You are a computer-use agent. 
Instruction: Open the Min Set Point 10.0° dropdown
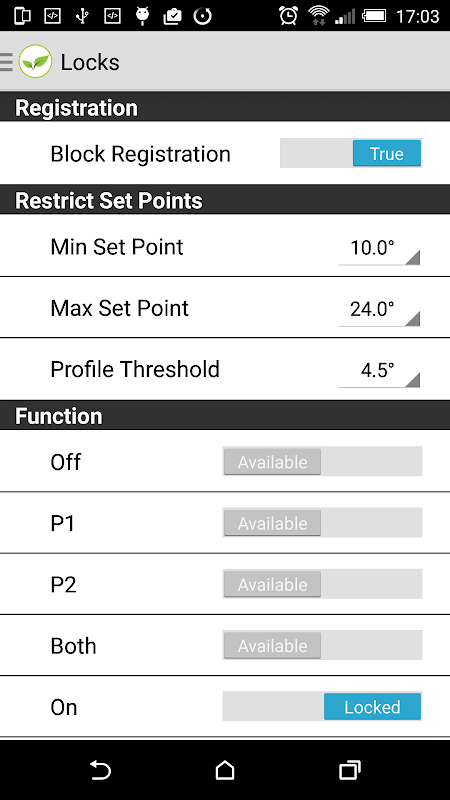click(379, 250)
